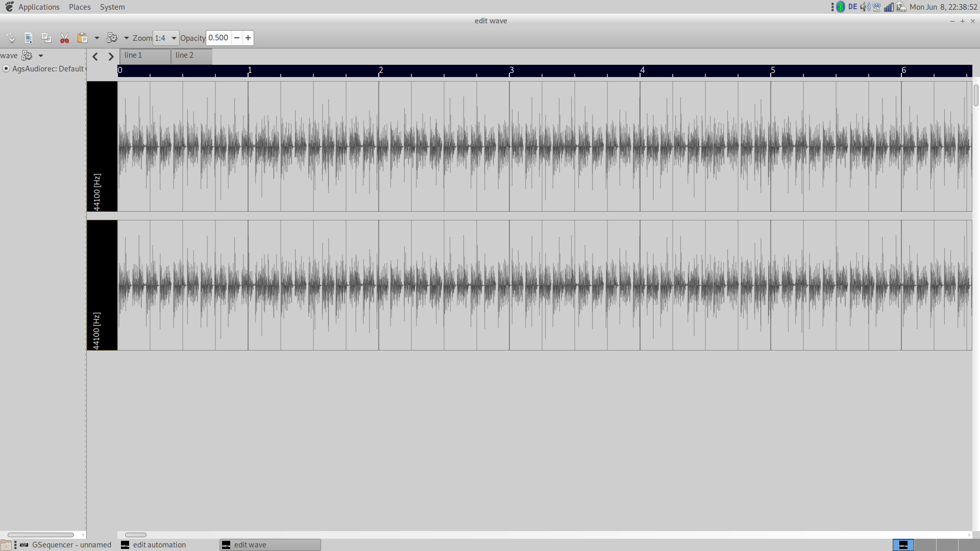980x551 pixels.
Task: Open the Applications menu
Action: click(38, 7)
